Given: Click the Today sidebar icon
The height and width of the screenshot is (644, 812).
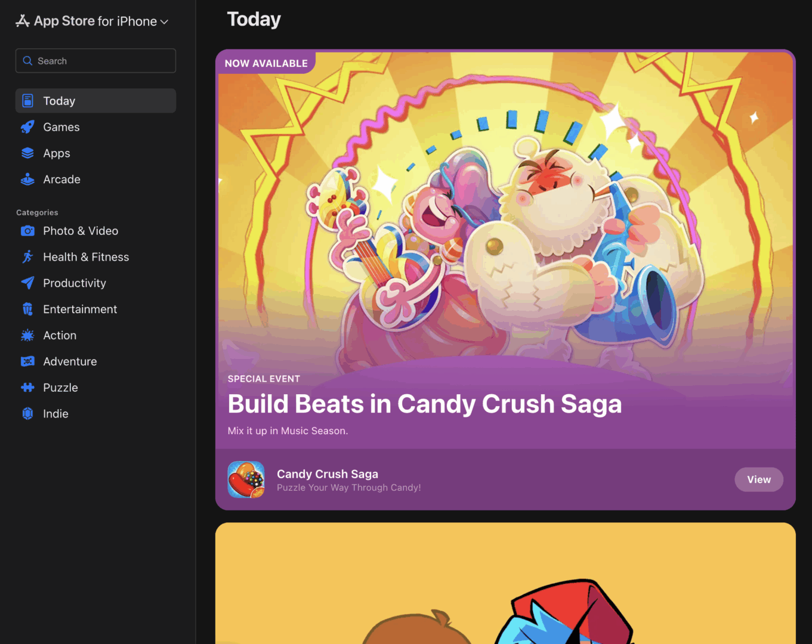Looking at the screenshot, I should [27, 100].
